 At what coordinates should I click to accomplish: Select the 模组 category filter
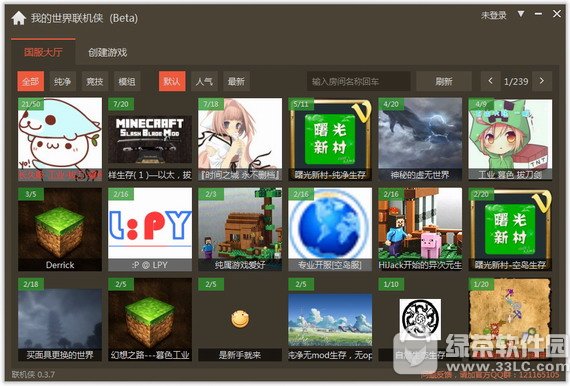pyautogui.click(x=127, y=81)
